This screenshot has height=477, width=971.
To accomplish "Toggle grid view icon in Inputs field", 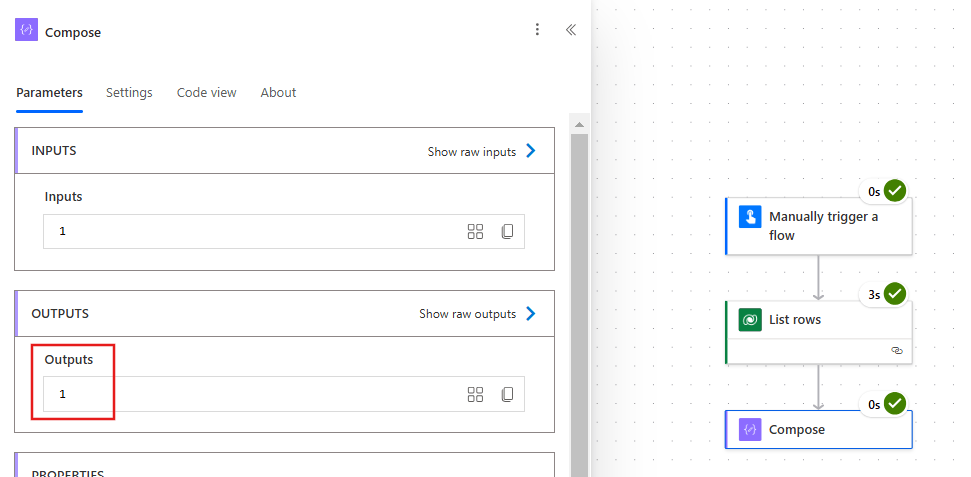I will (x=475, y=232).
